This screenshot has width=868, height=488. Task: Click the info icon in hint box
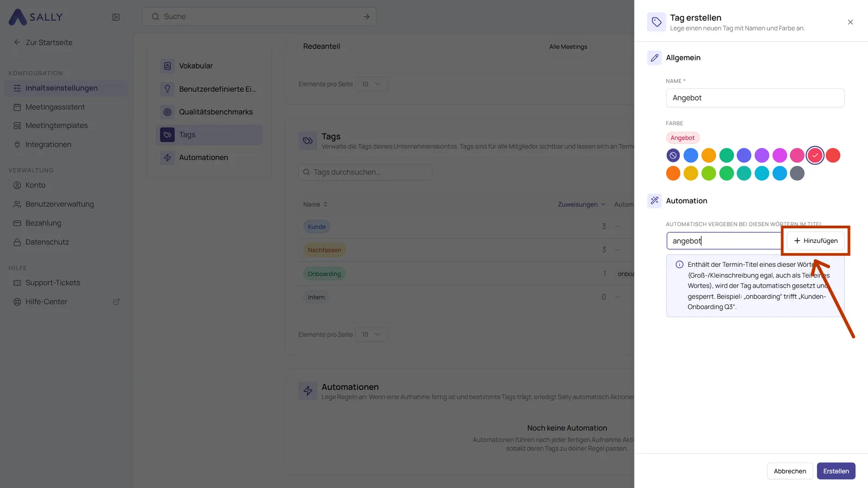pyautogui.click(x=679, y=265)
